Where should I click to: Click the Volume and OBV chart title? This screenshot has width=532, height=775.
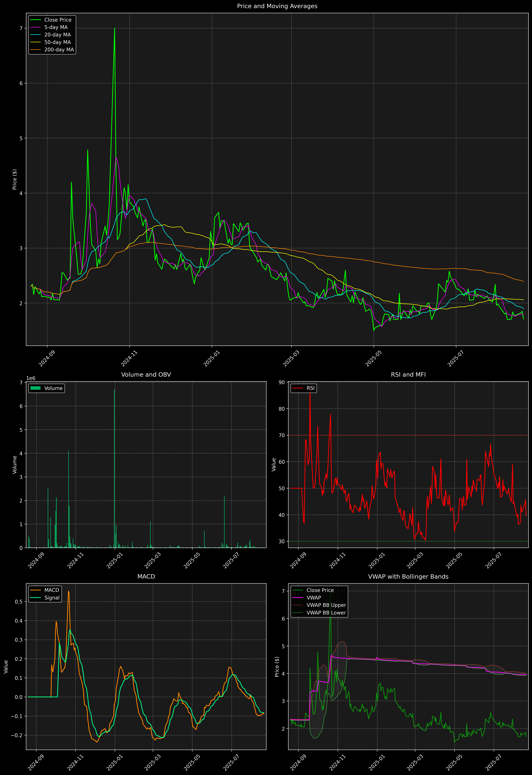[146, 374]
